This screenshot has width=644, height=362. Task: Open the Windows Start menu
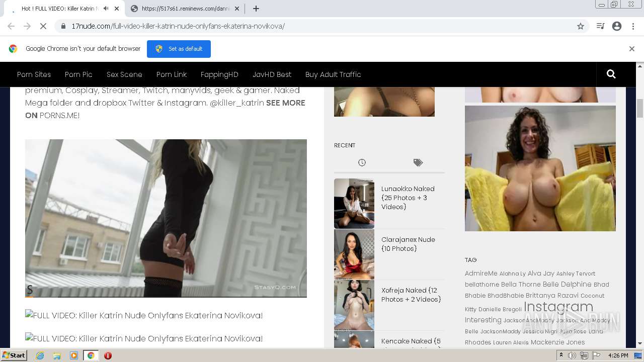[x=14, y=355]
